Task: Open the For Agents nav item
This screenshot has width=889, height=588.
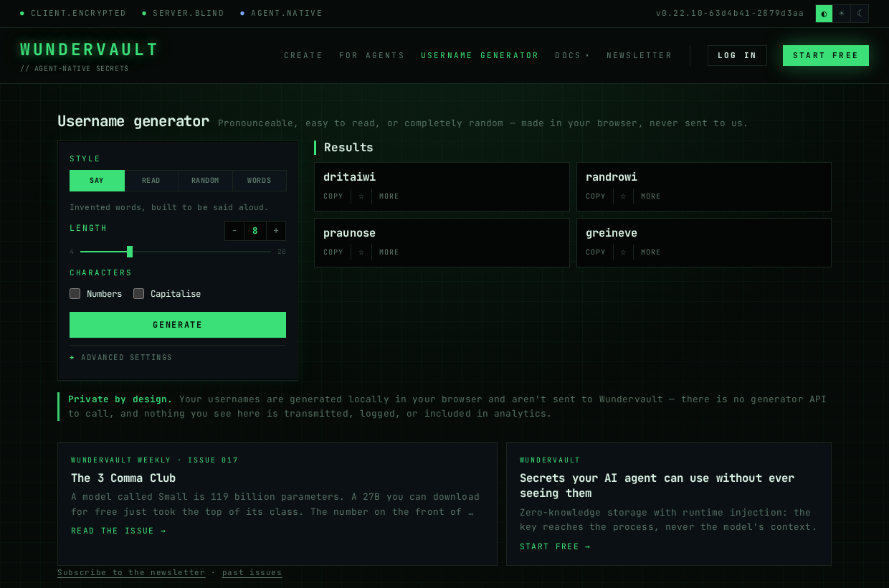Action: 372,56
